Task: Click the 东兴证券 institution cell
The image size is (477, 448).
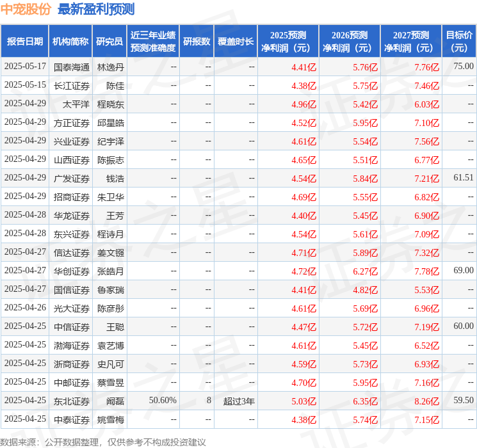Action: 72,234
